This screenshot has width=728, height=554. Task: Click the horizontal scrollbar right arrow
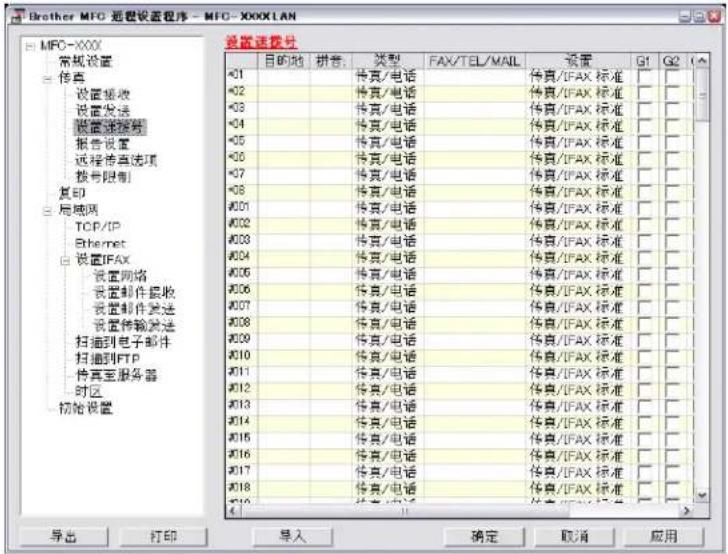686,511
